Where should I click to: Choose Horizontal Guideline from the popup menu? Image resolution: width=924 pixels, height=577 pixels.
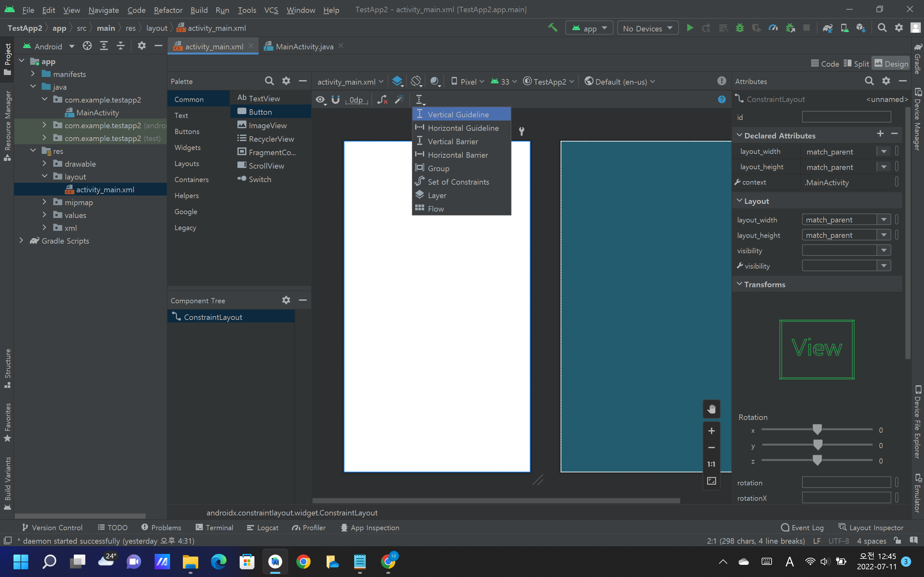463,128
